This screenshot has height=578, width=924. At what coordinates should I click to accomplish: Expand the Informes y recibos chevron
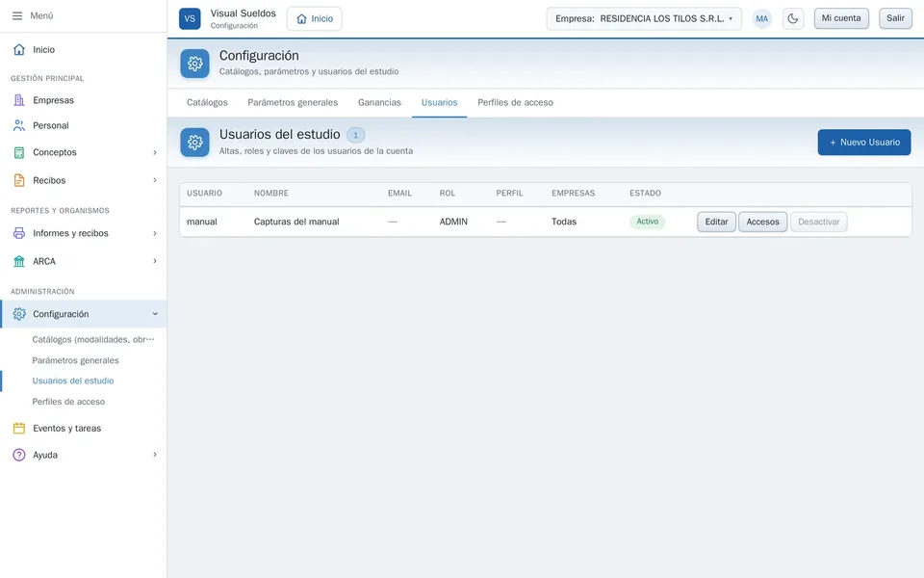point(155,233)
